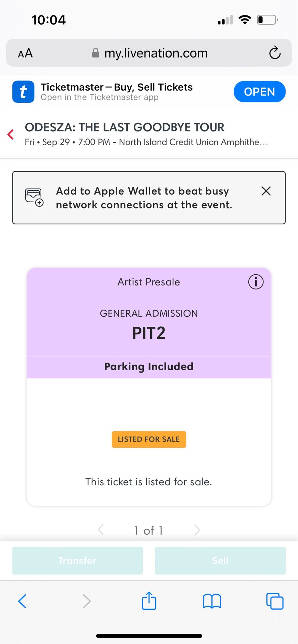Image resolution: width=298 pixels, height=644 pixels.
Task: Show the previous ticket with left chevron
Action: coord(101,530)
